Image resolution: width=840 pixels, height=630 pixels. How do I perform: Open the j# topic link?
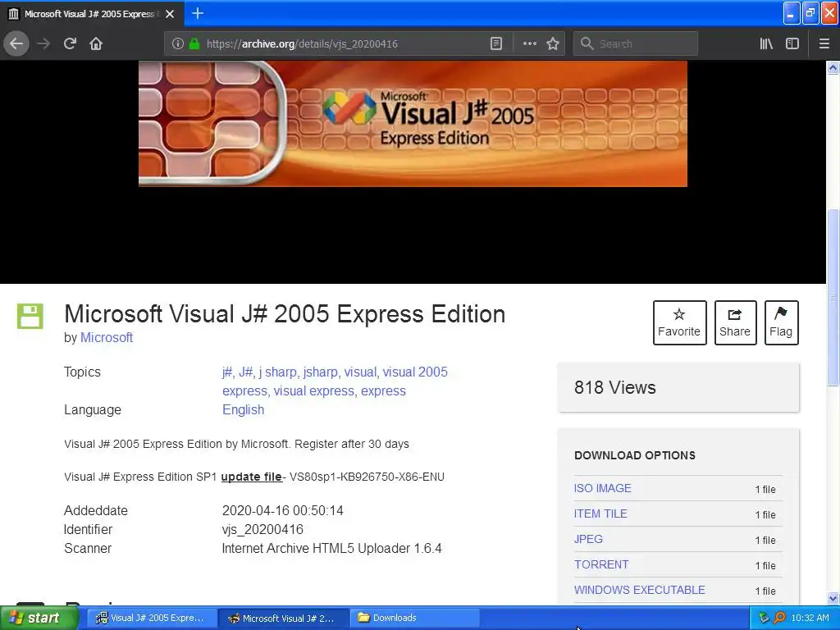(227, 372)
